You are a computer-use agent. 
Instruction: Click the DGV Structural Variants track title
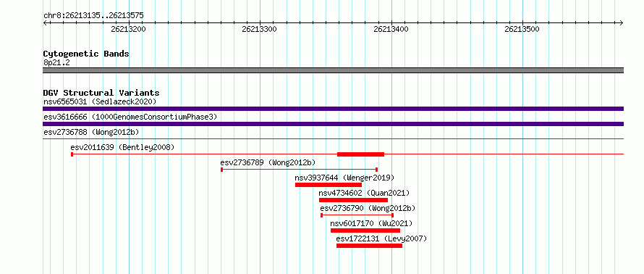click(101, 93)
